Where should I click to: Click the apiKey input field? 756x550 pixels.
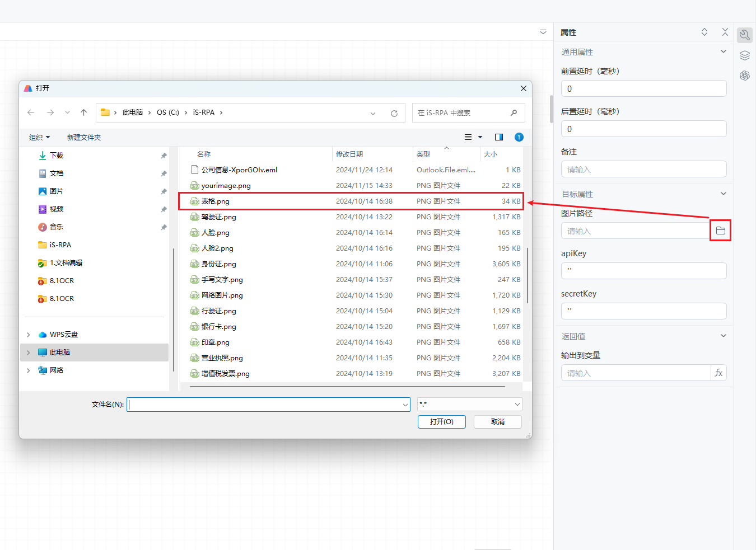(644, 271)
